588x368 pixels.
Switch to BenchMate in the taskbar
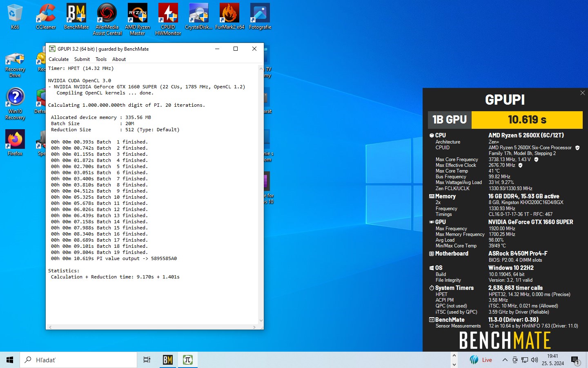[x=168, y=360]
